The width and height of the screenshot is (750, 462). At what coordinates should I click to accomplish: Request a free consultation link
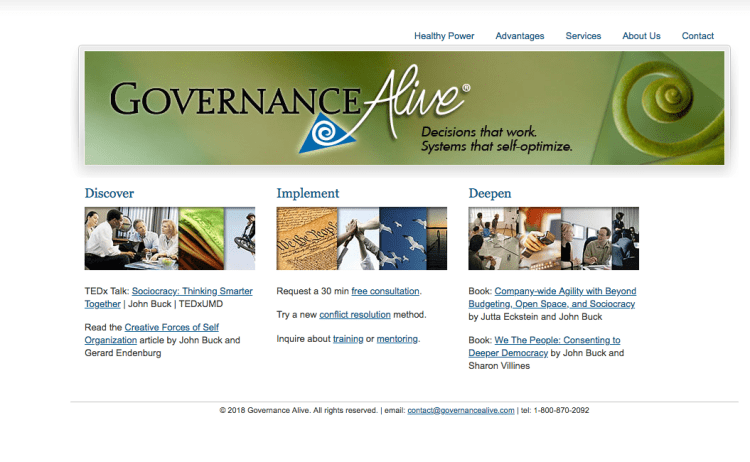385,291
